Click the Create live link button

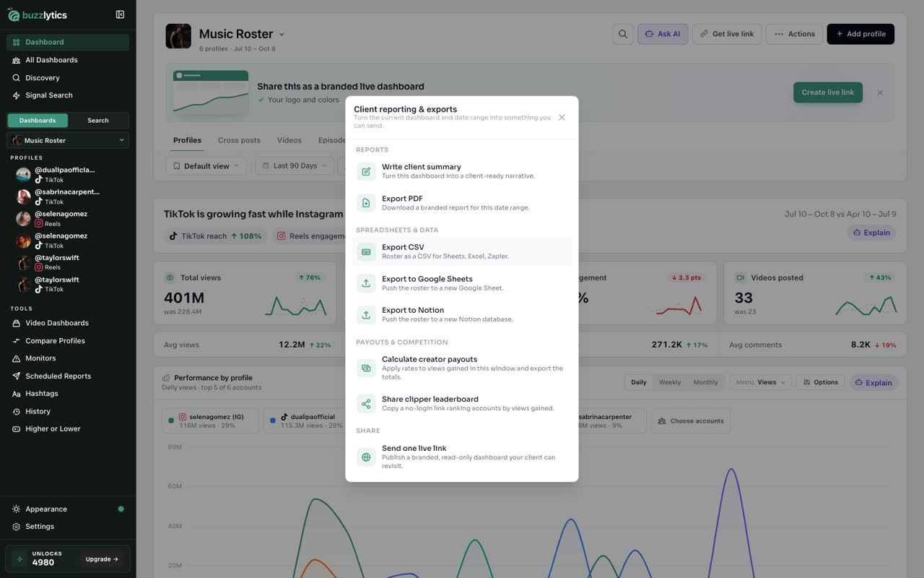click(827, 92)
